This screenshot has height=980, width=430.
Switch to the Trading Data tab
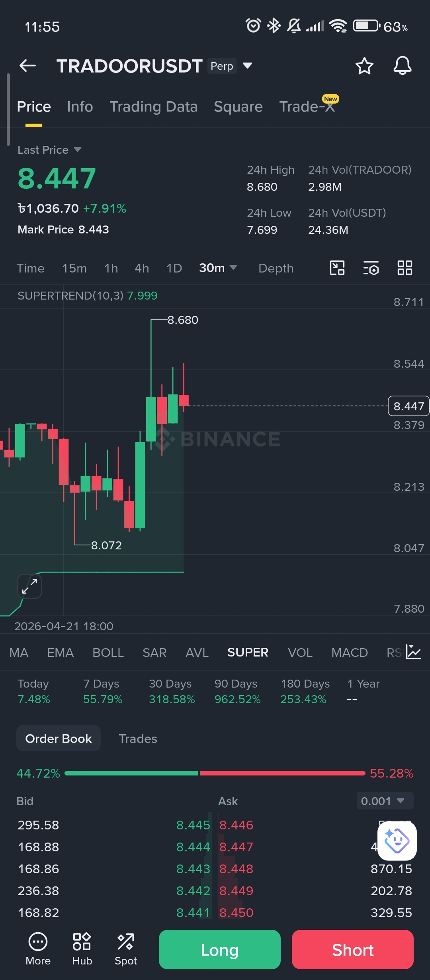coord(154,107)
